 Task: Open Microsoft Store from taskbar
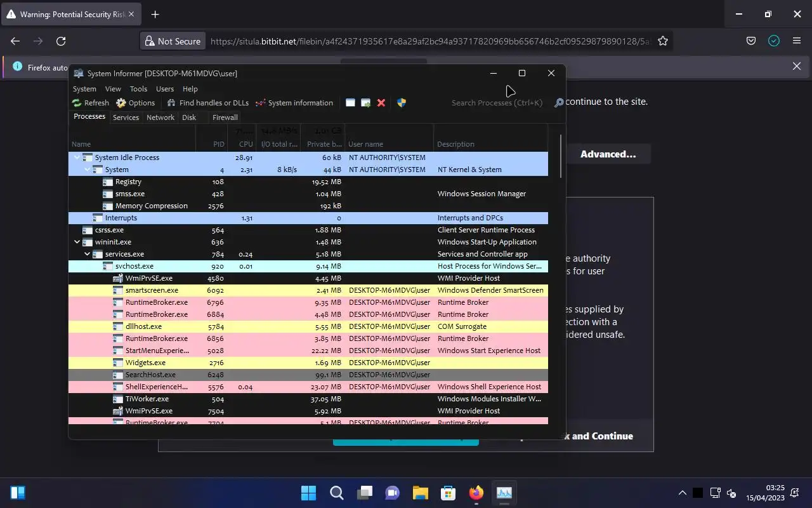pos(449,493)
